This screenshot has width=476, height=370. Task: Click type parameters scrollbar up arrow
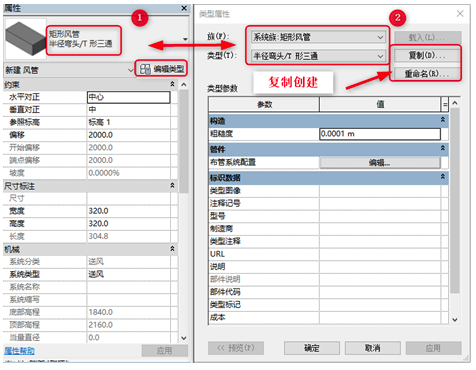point(455,103)
